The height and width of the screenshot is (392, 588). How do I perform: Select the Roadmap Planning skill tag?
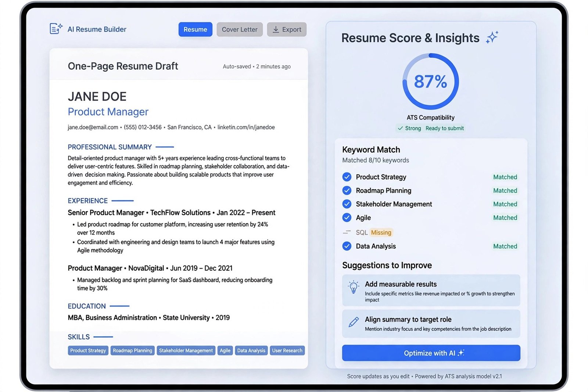point(132,350)
